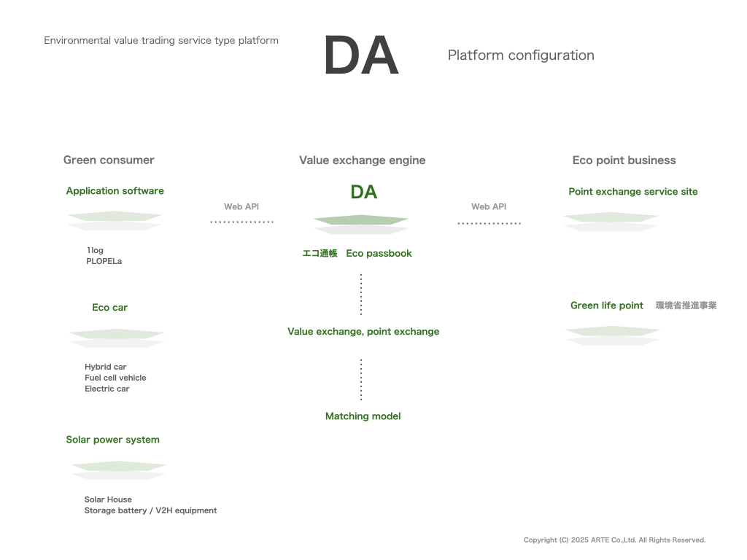Screen dimensions: 747x560
Task: Select the Solar power system heading
Action: [x=112, y=440]
